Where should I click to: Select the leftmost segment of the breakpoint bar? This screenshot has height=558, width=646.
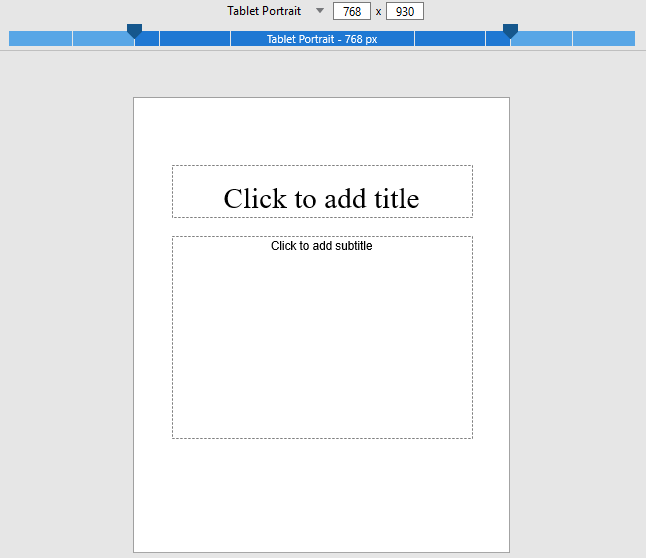pyautogui.click(x=40, y=39)
